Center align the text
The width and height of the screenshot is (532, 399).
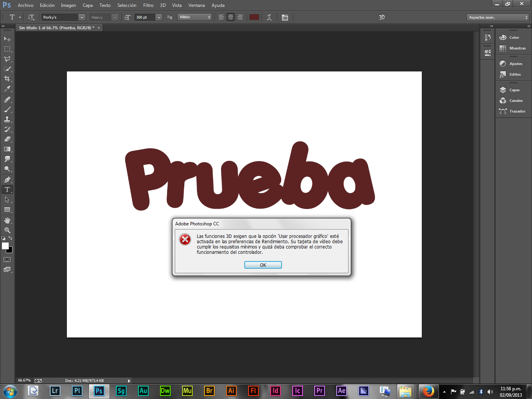[231, 17]
